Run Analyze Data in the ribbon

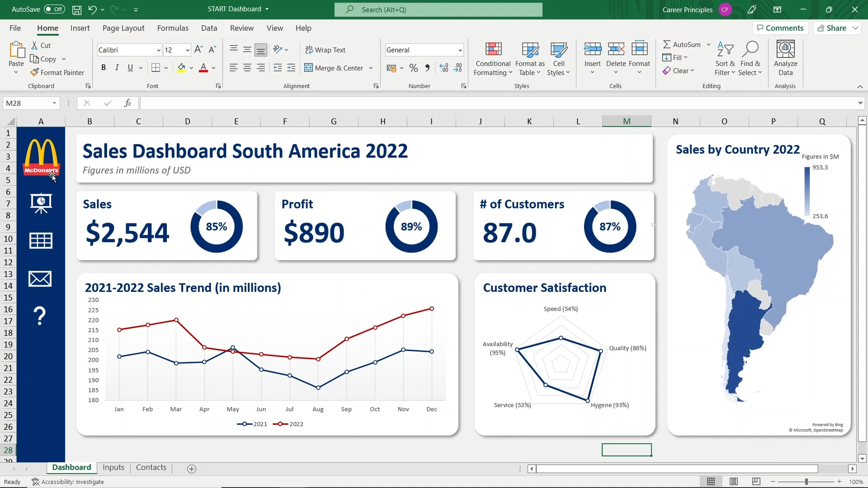[785, 58]
